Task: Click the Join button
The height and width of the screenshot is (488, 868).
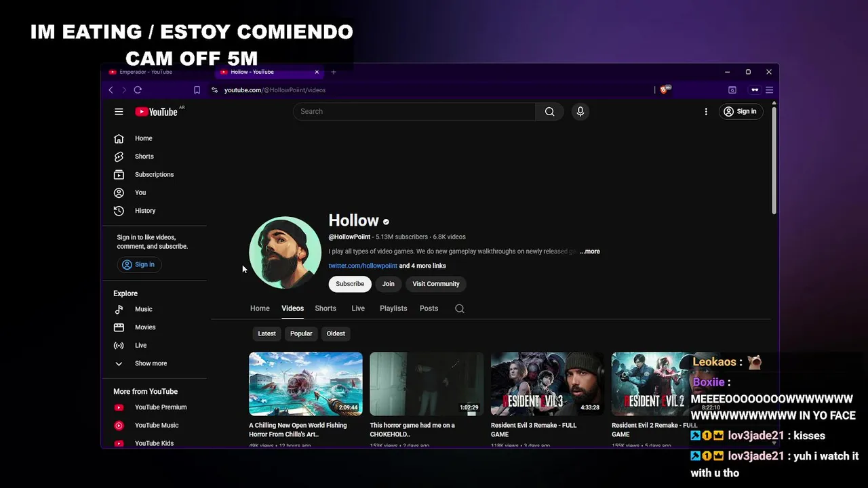Action: tap(388, 284)
